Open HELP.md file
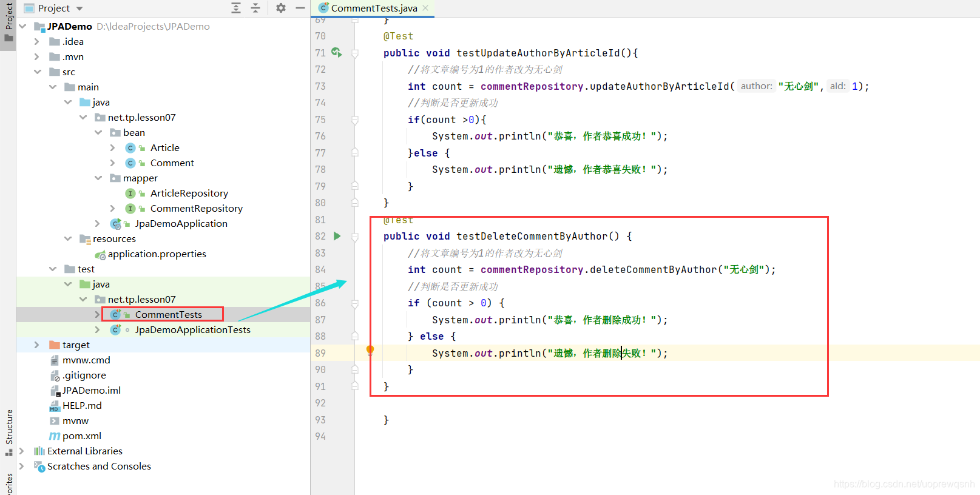Viewport: 980px width, 495px height. coord(82,405)
